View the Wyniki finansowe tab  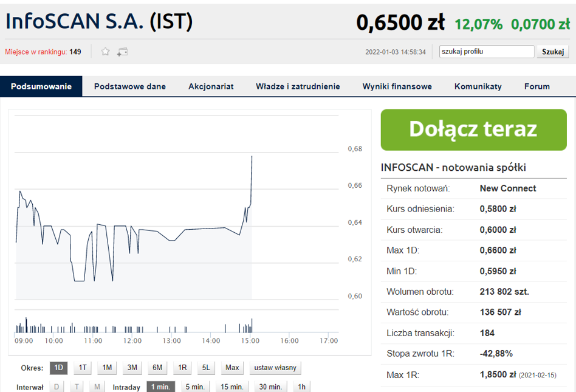tap(397, 86)
